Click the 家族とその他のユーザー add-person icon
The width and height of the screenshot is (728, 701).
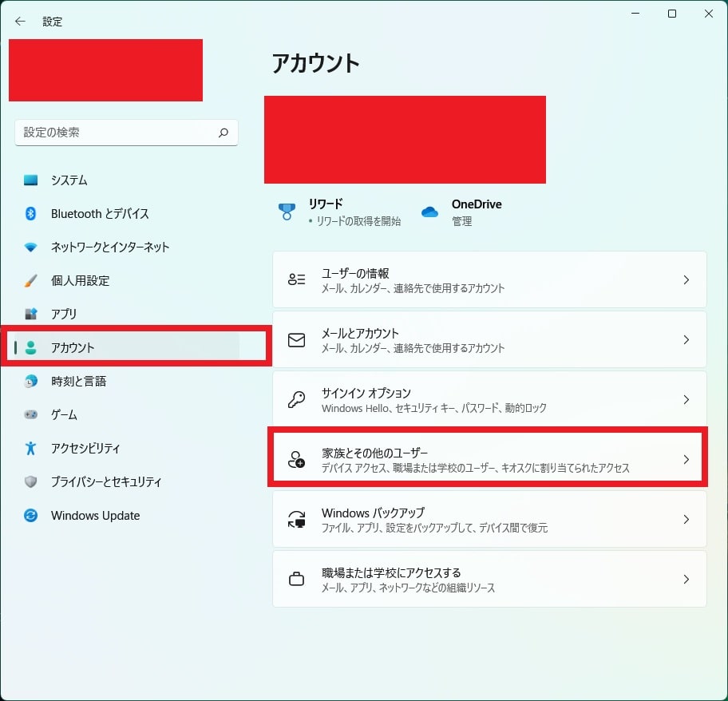click(x=297, y=460)
